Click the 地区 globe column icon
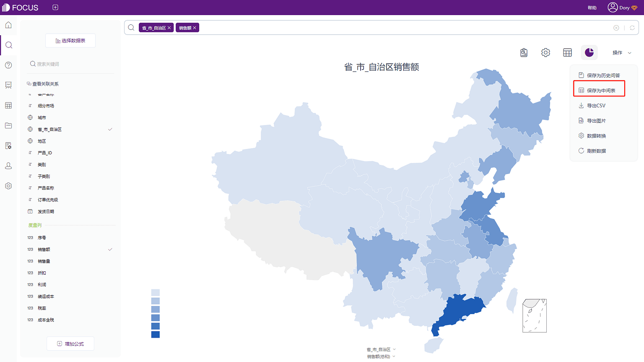The height and width of the screenshot is (362, 644). [x=30, y=141]
